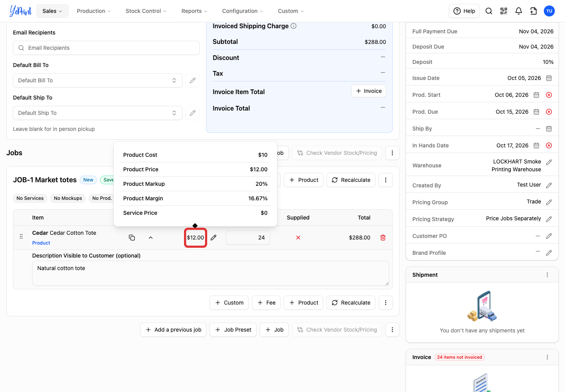Open the search magnifier icon in header
The height and width of the screenshot is (392, 565).
point(489,11)
